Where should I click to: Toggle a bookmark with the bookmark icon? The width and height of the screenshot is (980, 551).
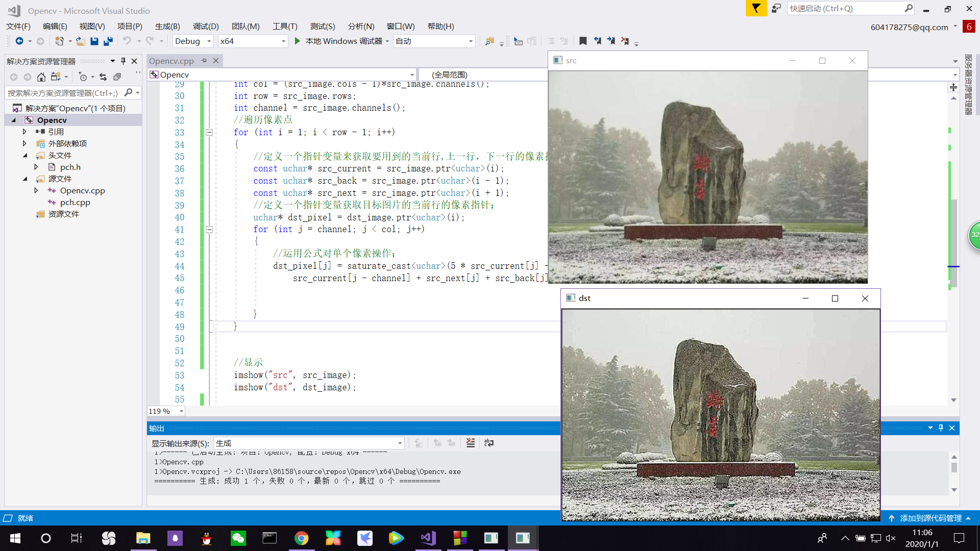coord(583,41)
